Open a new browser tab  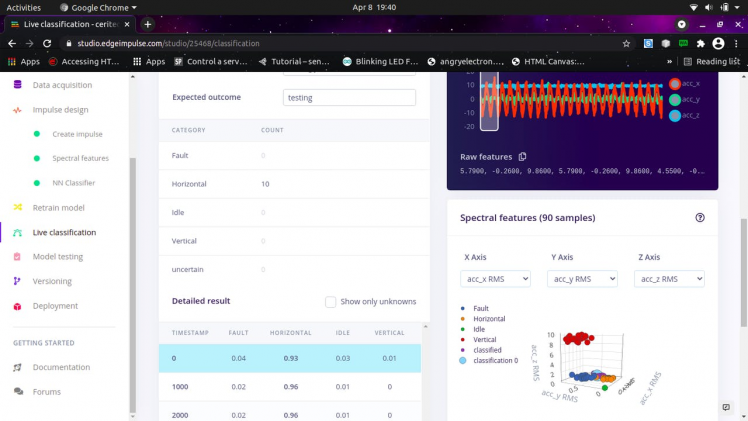[x=148, y=24]
